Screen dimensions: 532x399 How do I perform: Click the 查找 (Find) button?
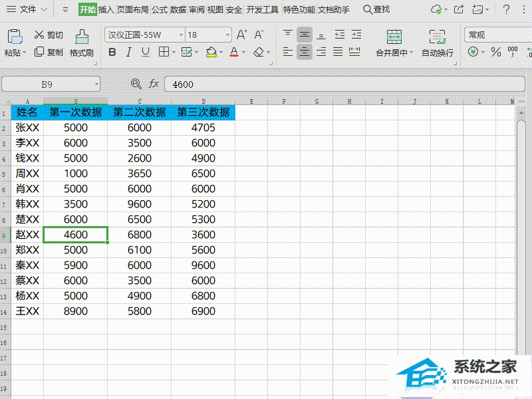376,9
